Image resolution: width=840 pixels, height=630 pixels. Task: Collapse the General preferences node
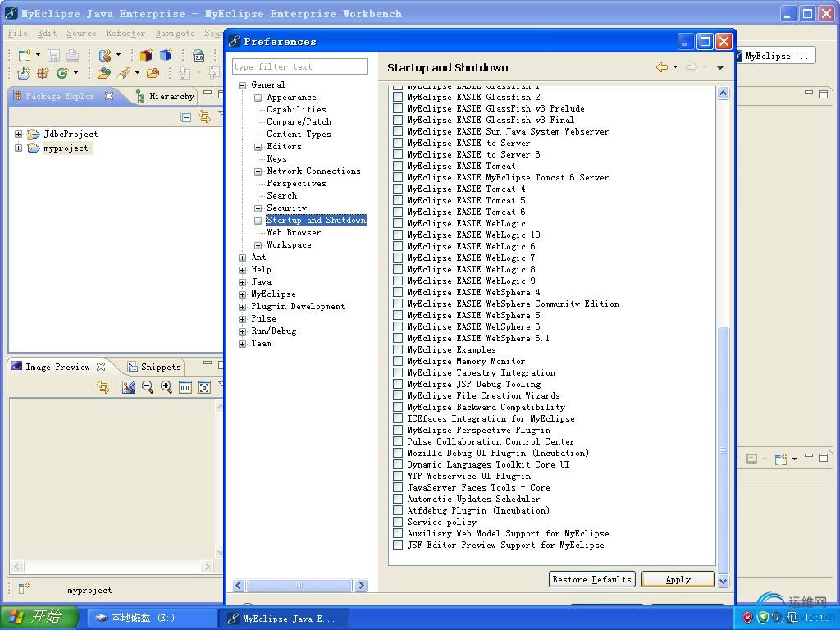[243, 85]
